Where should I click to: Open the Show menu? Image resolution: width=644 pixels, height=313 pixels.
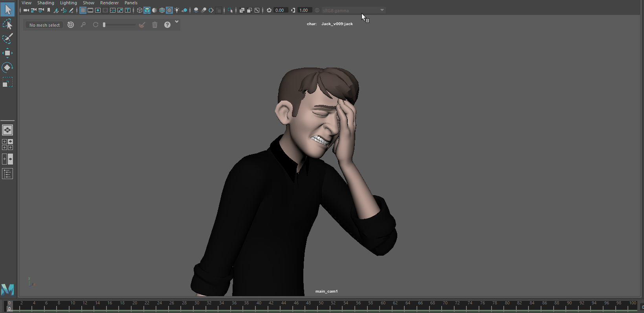coord(88,3)
